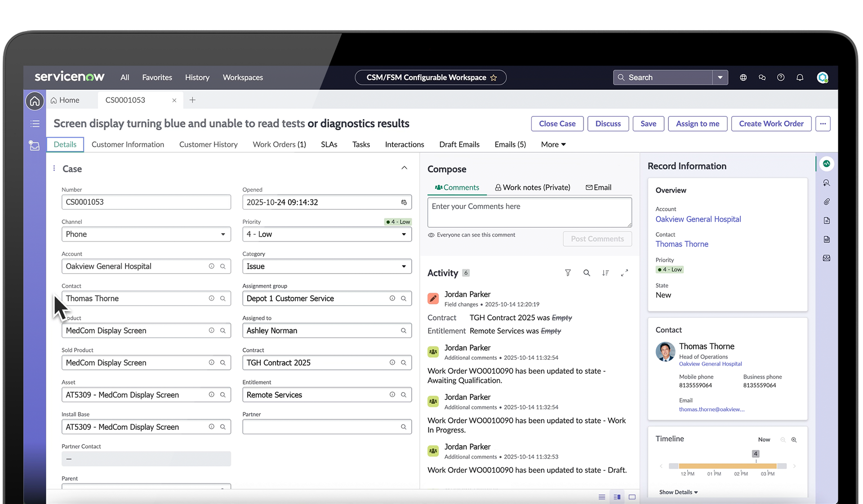The height and width of the screenshot is (504, 863).
Task: Search the Activity stream with magnifier
Action: [587, 273]
